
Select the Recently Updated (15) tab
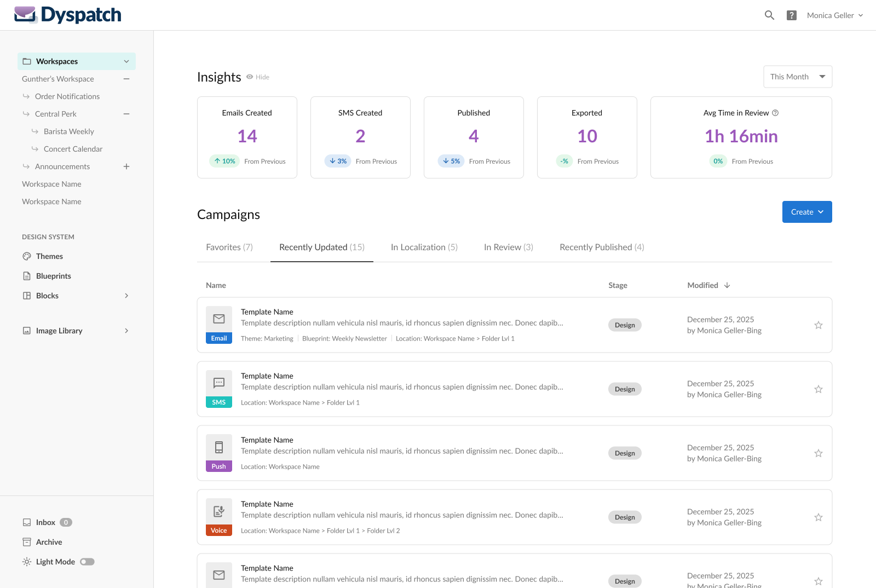tap(322, 247)
